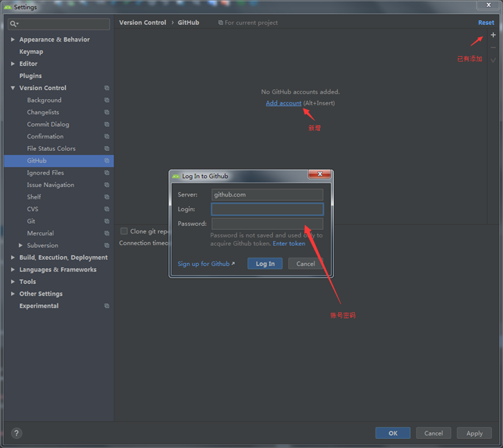Click project-level icon in Shelf row
This screenshot has height=448, width=503.
tap(107, 197)
